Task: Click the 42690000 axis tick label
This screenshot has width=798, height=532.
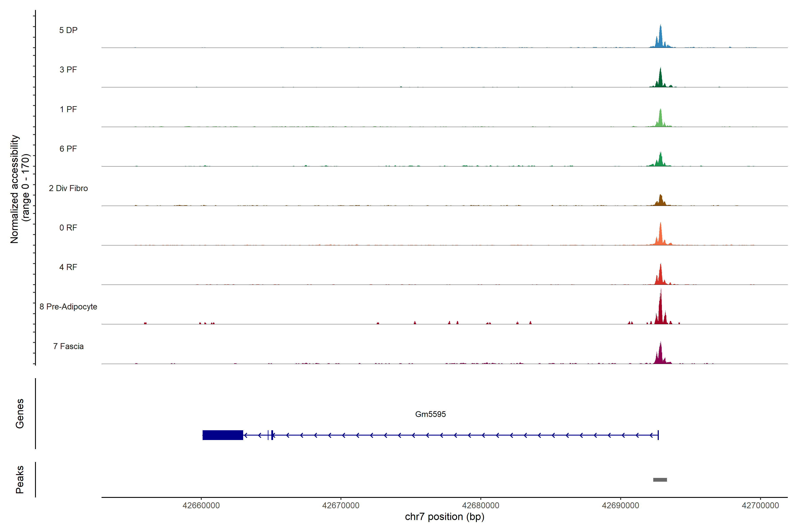Action: tap(620, 506)
